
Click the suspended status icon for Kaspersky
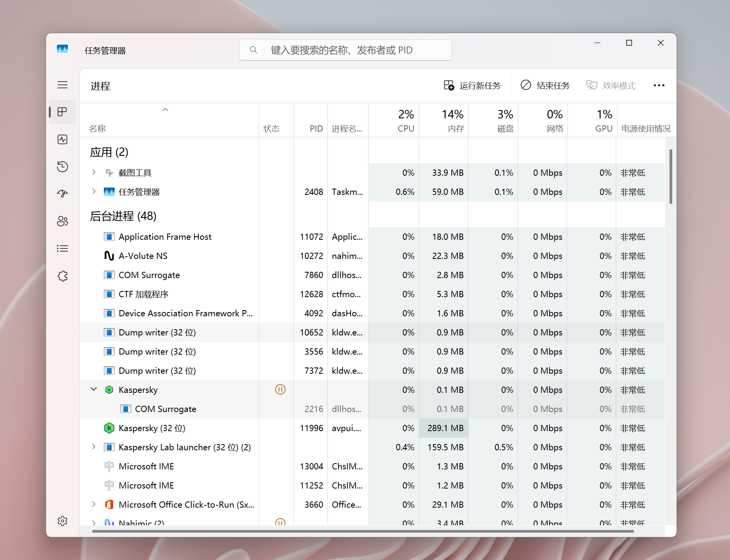280,389
